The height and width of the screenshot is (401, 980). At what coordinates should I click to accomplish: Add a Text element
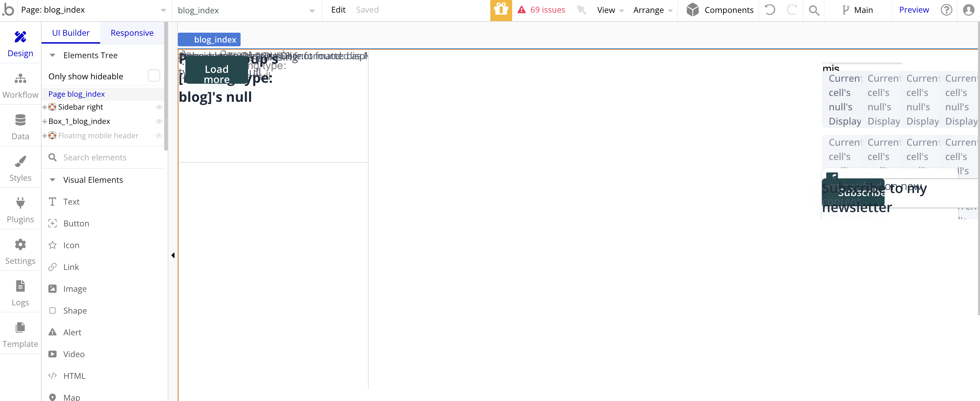71,202
